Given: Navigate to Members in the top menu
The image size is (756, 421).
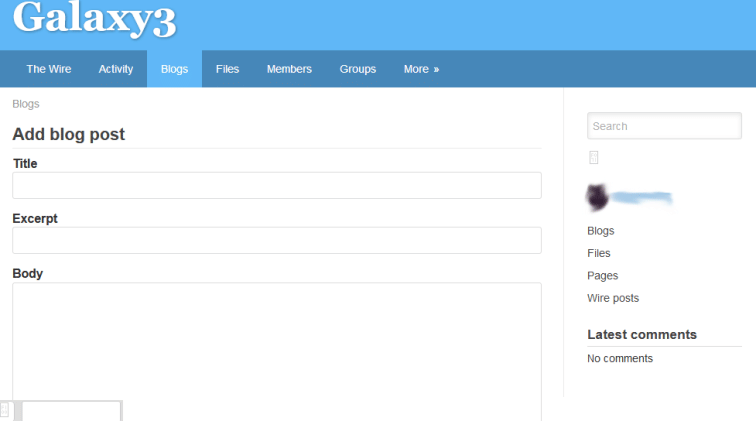Looking at the screenshot, I should coord(289,69).
